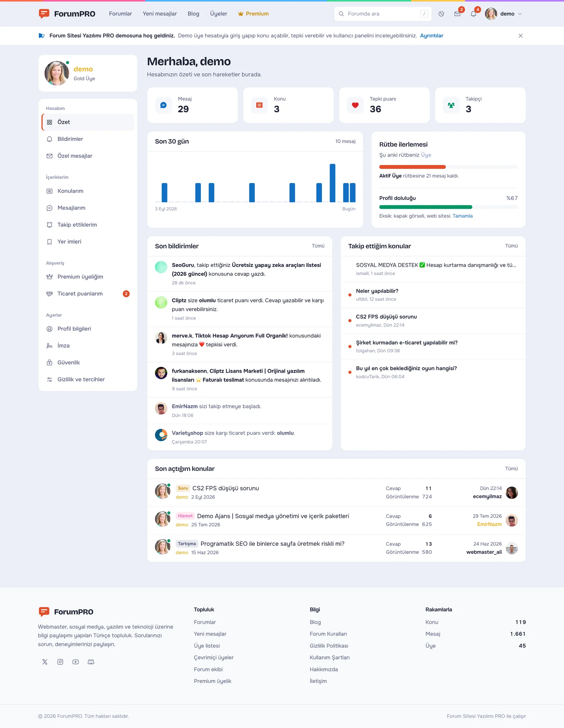Open Konularım in the sidebar
The image size is (564, 728).
pyautogui.click(x=88, y=191)
